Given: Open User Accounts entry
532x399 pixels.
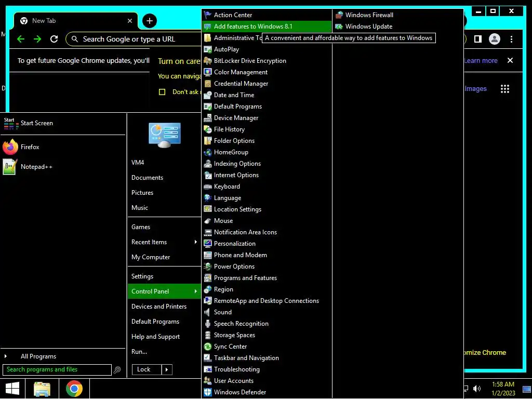Looking at the screenshot, I should click(267, 381).
